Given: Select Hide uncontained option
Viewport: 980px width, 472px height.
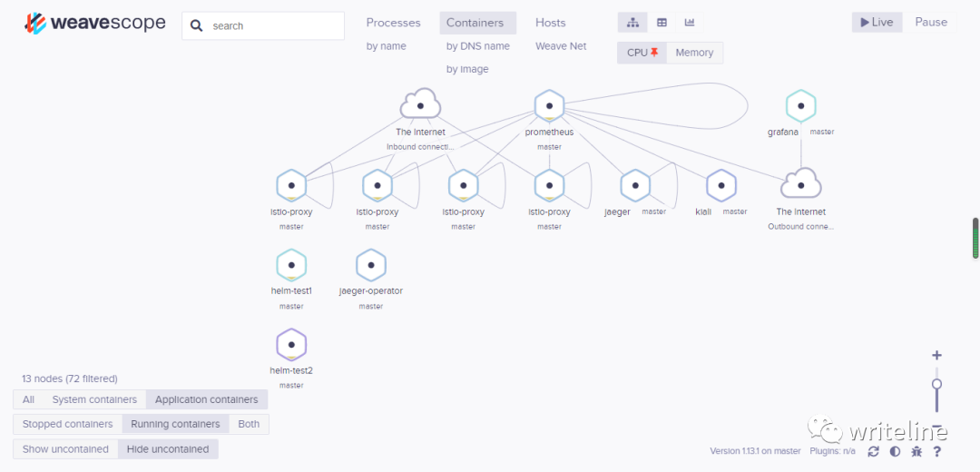Looking at the screenshot, I should click(x=168, y=449).
